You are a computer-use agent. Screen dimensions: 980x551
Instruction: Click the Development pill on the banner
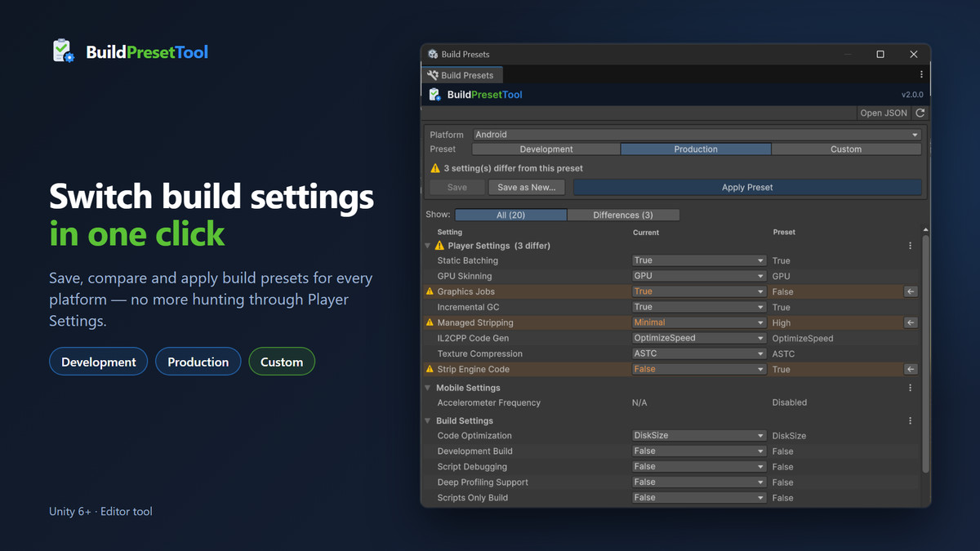[x=99, y=362]
